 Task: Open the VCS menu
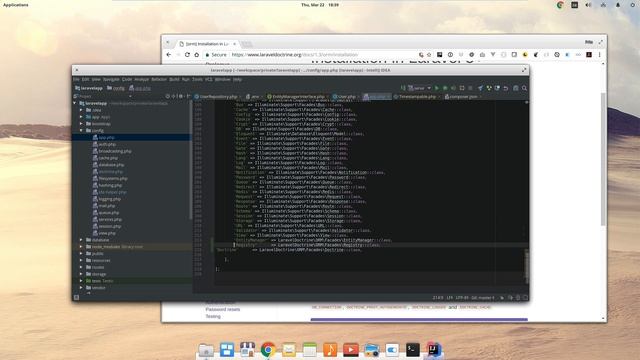click(x=209, y=79)
